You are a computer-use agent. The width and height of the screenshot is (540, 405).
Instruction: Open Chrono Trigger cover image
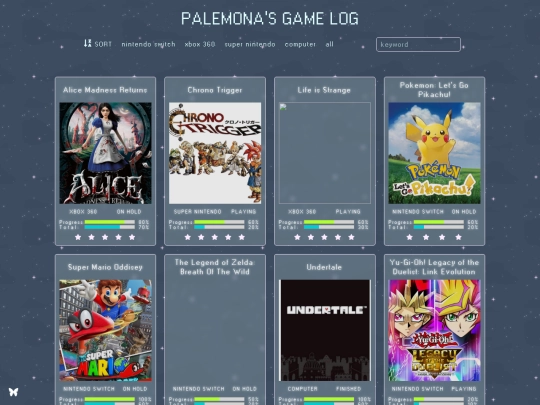pyautogui.click(x=215, y=153)
